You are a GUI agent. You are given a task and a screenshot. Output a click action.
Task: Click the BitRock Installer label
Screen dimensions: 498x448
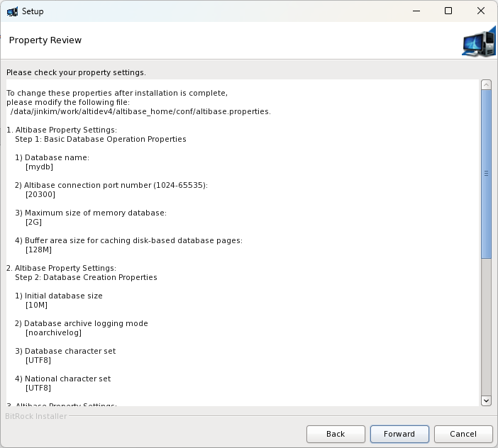(x=36, y=416)
